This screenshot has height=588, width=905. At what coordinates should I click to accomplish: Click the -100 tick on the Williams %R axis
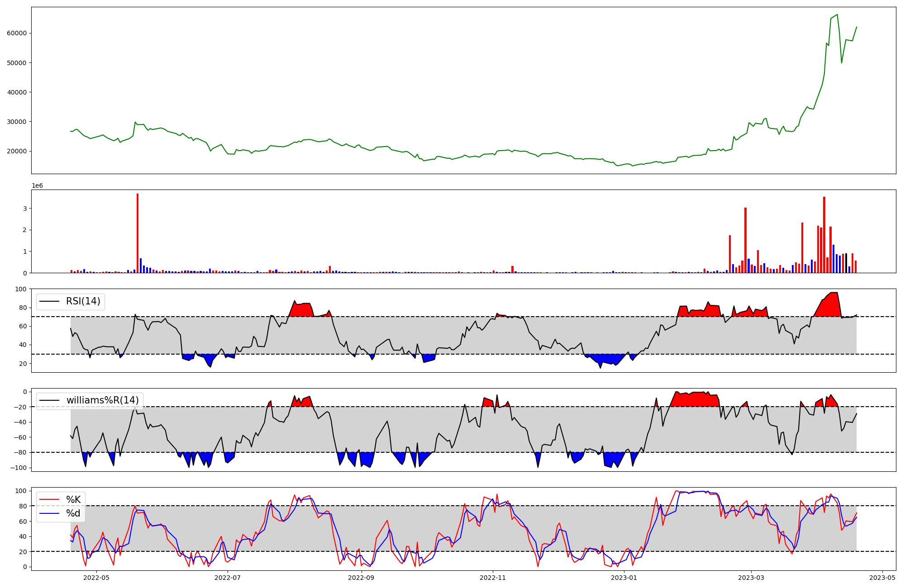pyautogui.click(x=19, y=468)
